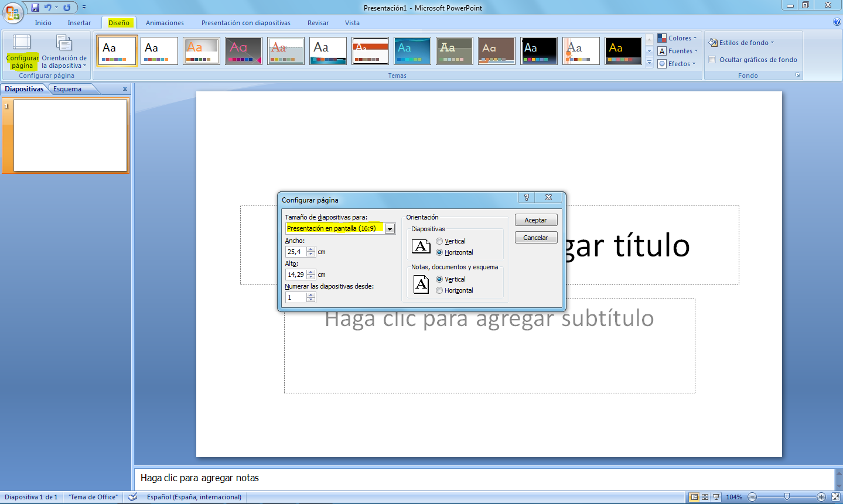Apply the teal blue gradient theme
The image size is (843, 504).
tap(412, 51)
